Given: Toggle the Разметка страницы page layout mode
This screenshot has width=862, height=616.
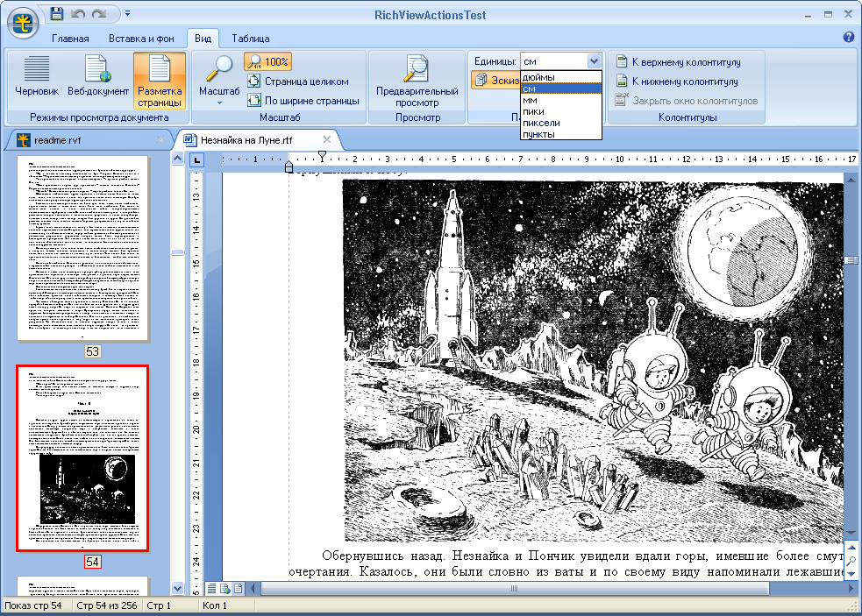Looking at the screenshot, I should coord(160,81).
